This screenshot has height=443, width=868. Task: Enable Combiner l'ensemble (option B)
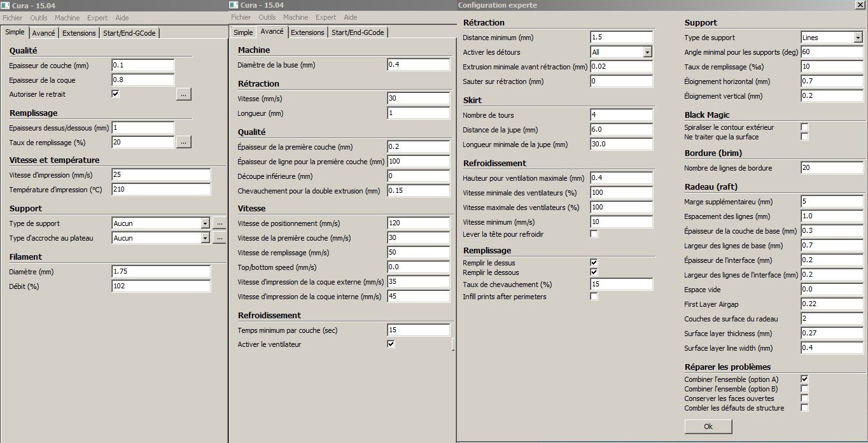point(804,389)
